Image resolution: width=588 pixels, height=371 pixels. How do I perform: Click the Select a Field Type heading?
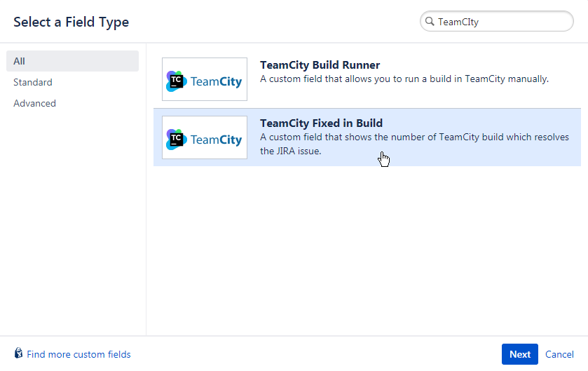coord(71,22)
